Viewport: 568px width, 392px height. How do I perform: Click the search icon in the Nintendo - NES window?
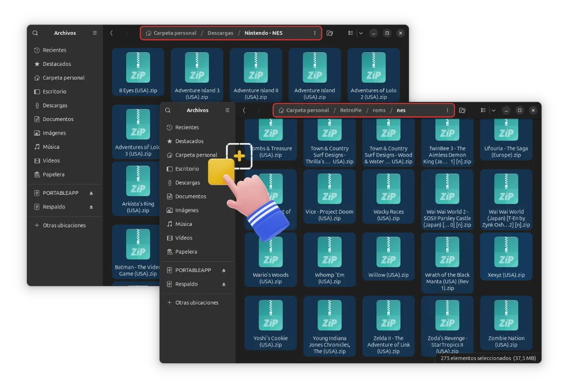tap(35, 33)
